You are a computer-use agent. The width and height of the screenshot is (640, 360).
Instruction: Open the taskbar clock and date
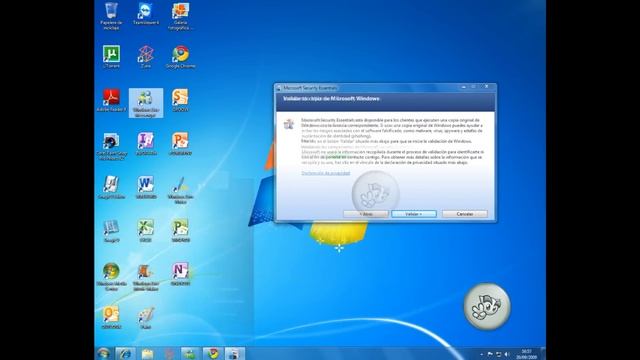point(526,354)
